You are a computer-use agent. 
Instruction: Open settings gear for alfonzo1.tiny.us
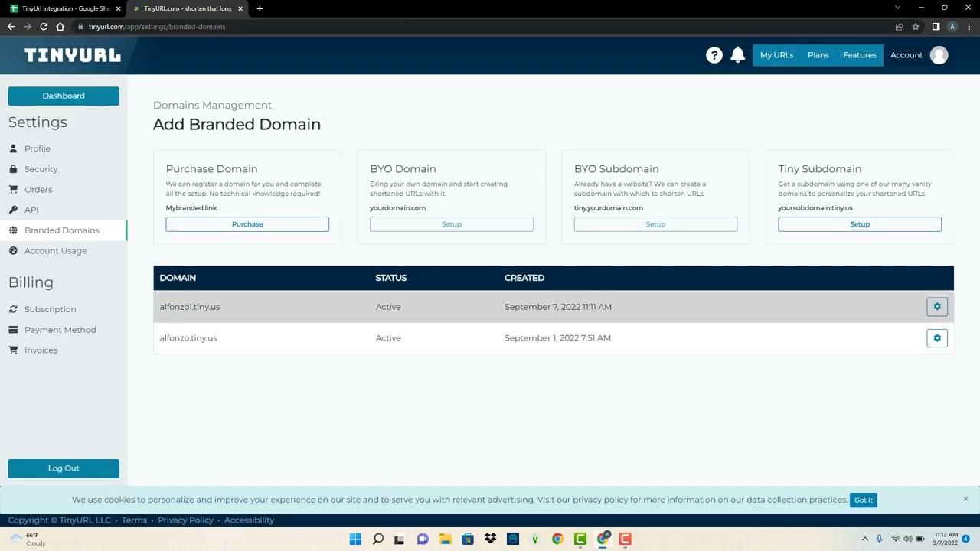pyautogui.click(x=937, y=307)
